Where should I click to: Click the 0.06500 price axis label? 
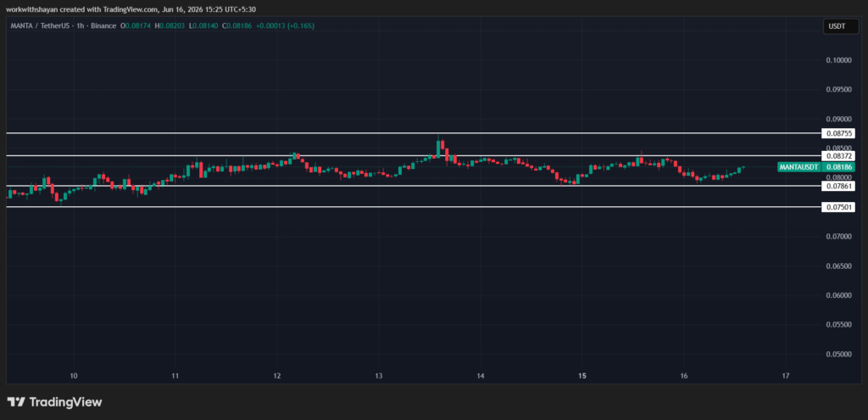(838, 266)
